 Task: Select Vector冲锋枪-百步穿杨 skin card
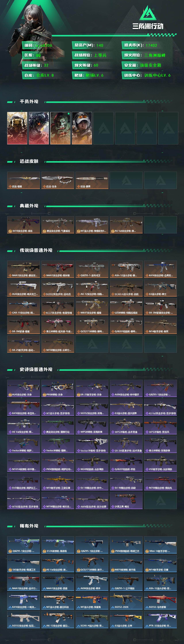tap(92, 444)
